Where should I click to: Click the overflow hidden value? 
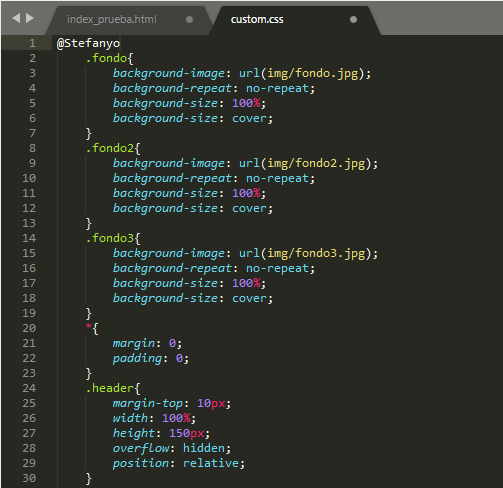pyautogui.click(x=204, y=448)
